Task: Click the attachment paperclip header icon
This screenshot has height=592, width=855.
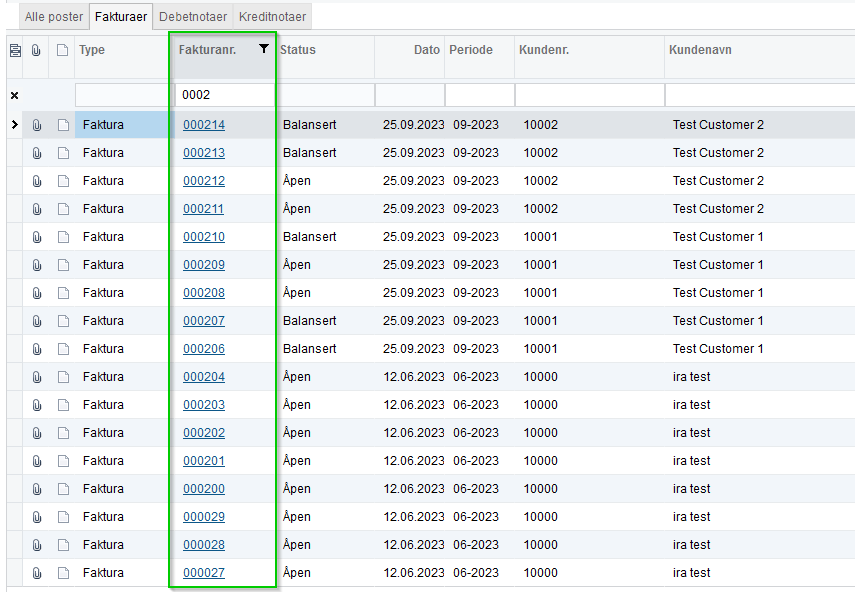Action: coord(36,50)
